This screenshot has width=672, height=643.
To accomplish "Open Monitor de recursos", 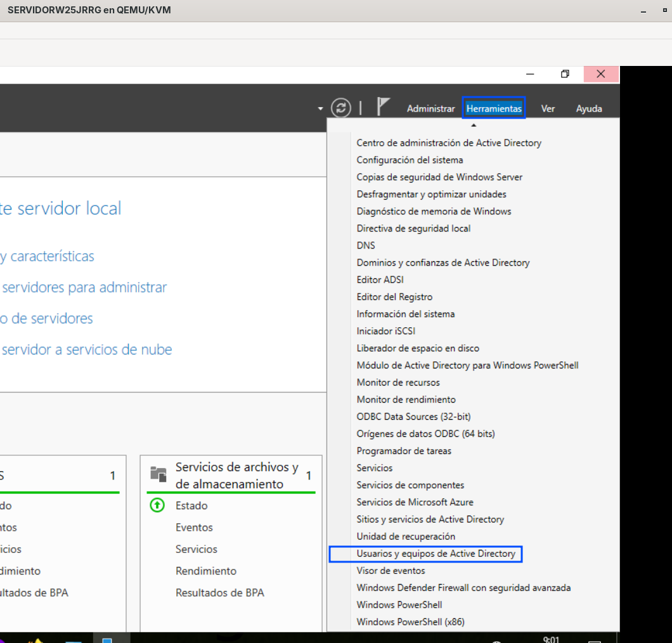I will coord(398,383).
